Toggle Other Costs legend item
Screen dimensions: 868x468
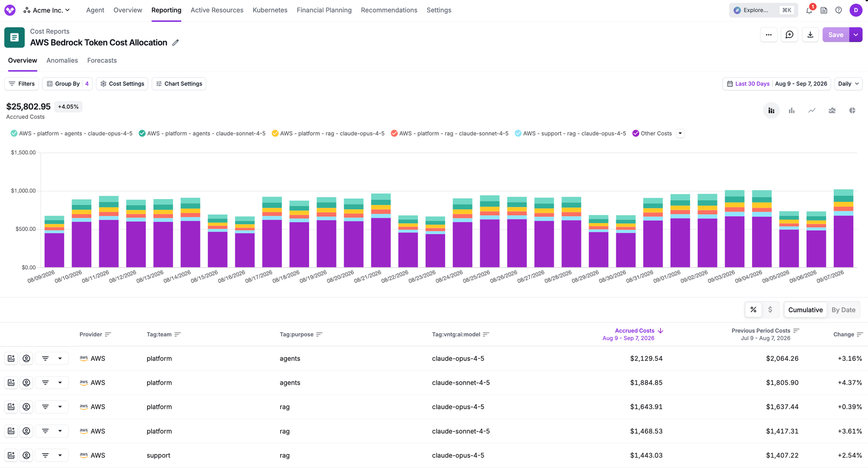point(652,133)
